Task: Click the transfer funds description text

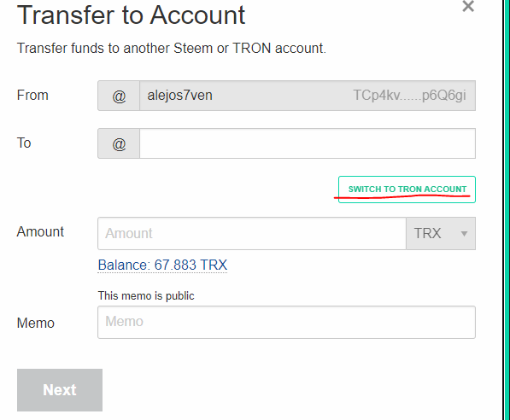Action: pos(172,48)
